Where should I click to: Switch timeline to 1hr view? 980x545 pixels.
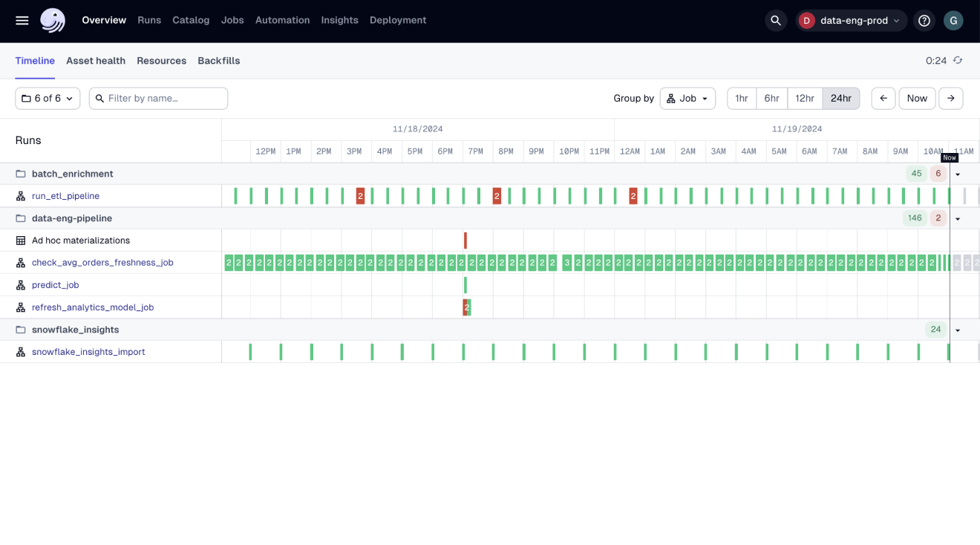741,98
